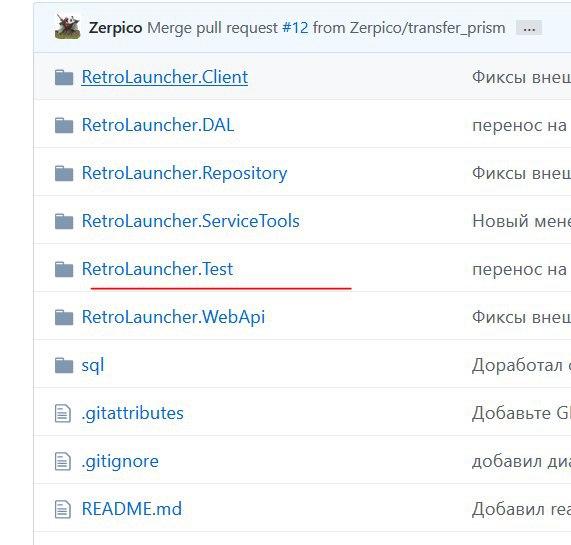Open README.md file

coord(132,509)
